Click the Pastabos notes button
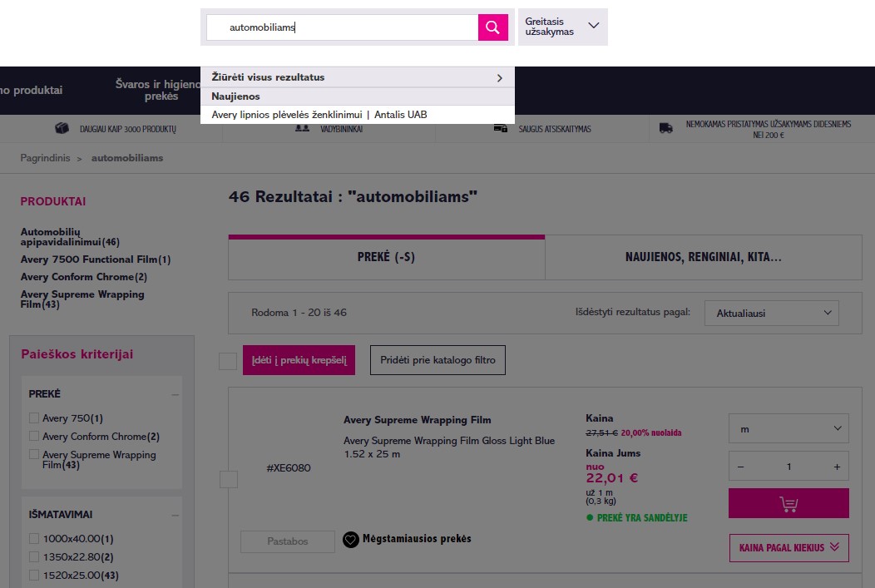The image size is (875, 588). tap(288, 541)
